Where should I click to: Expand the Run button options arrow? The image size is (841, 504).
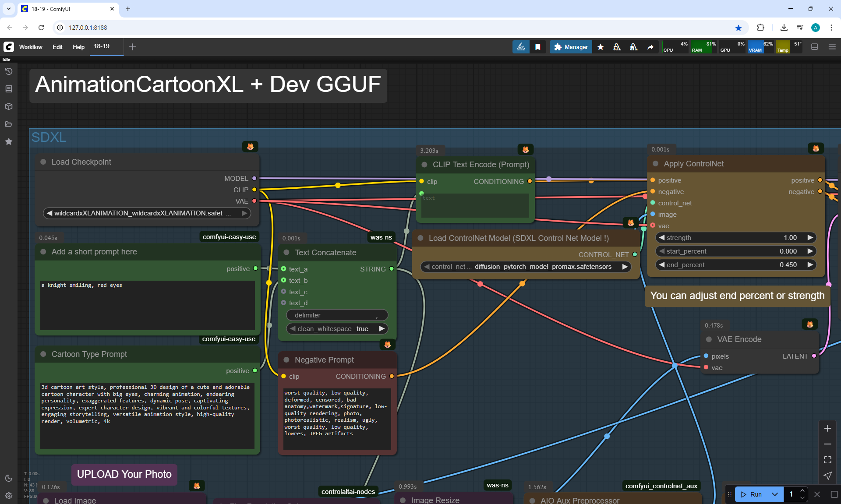click(x=774, y=494)
